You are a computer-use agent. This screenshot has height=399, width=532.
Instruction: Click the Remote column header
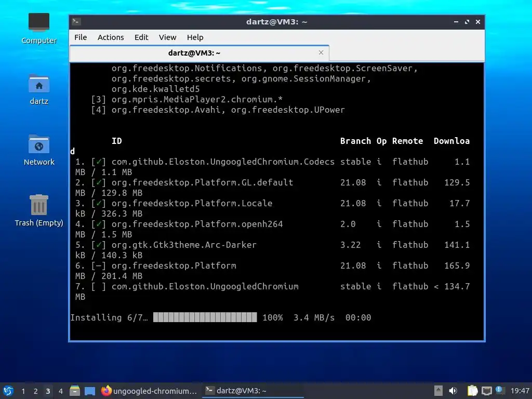pyautogui.click(x=407, y=141)
